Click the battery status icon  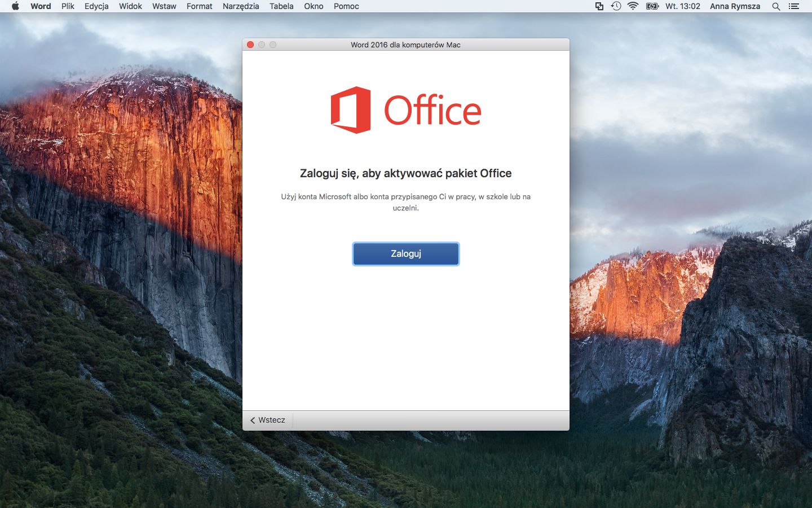(x=652, y=6)
